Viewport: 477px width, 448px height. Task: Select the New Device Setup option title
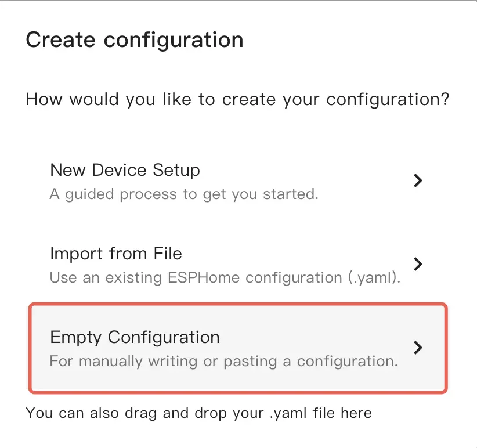tap(125, 170)
